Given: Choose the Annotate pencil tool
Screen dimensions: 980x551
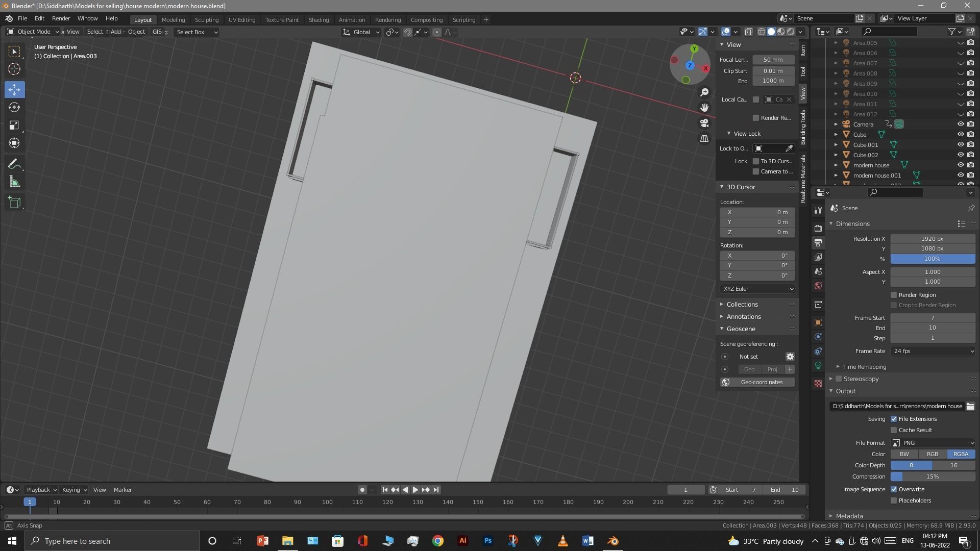Looking at the screenshot, I should click(x=14, y=164).
